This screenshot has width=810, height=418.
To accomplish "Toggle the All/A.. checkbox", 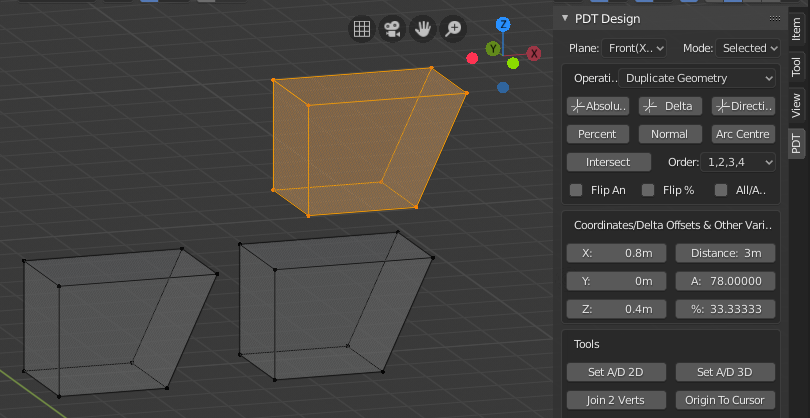I will point(720,190).
